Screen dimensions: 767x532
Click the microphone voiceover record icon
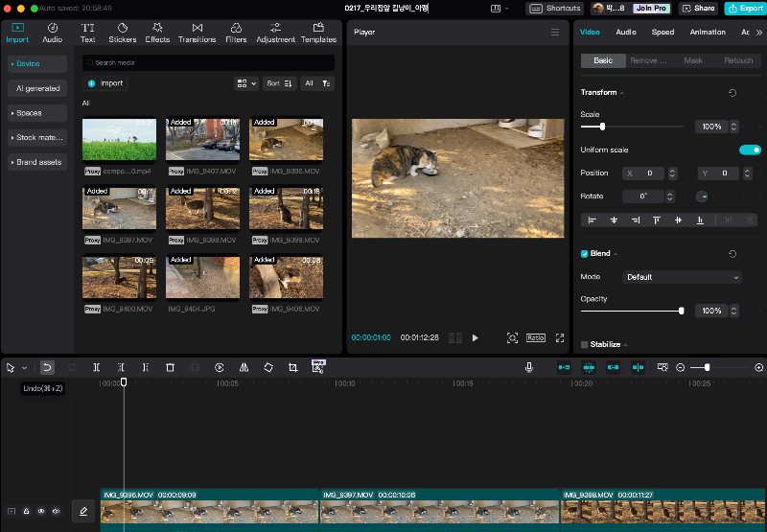tap(528, 367)
